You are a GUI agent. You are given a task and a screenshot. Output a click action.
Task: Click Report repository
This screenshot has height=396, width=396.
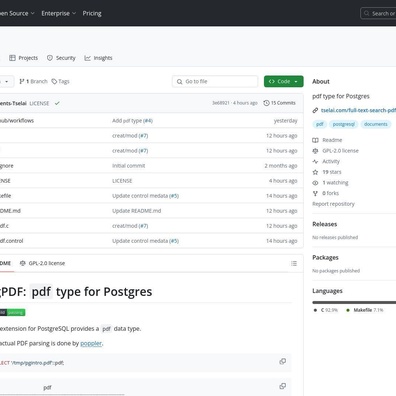pos(333,204)
